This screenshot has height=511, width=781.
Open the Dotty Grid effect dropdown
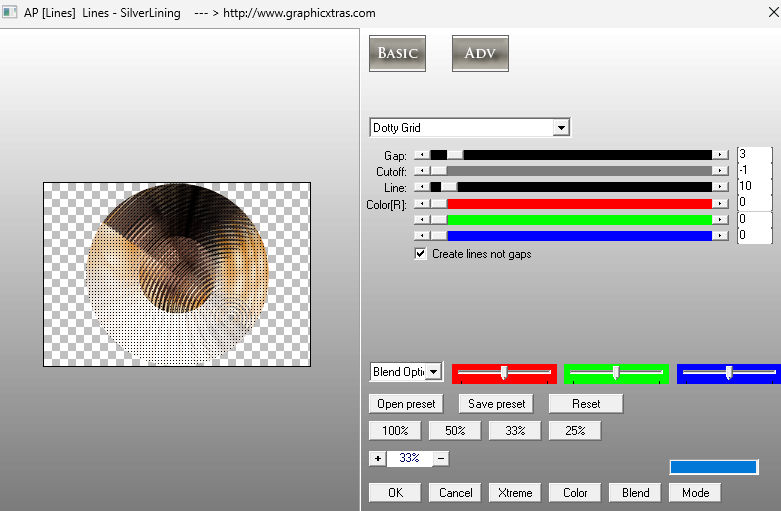click(561, 128)
